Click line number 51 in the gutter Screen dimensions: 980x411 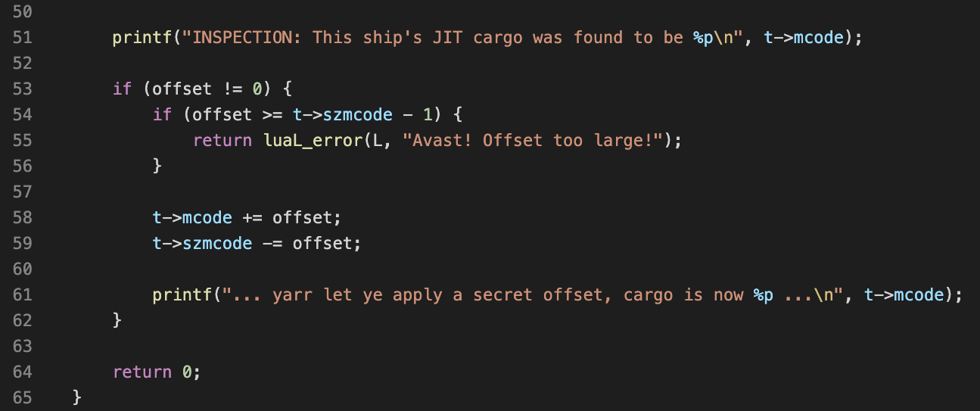(23, 37)
